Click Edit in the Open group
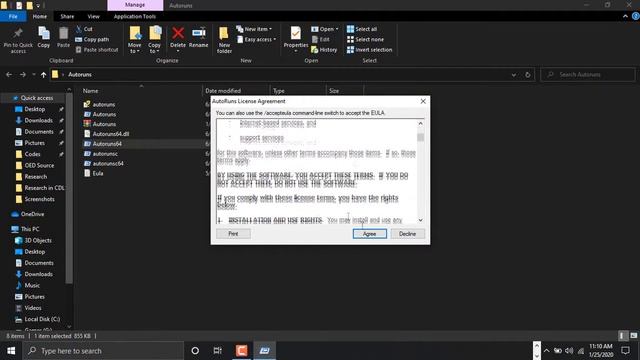 [321, 40]
